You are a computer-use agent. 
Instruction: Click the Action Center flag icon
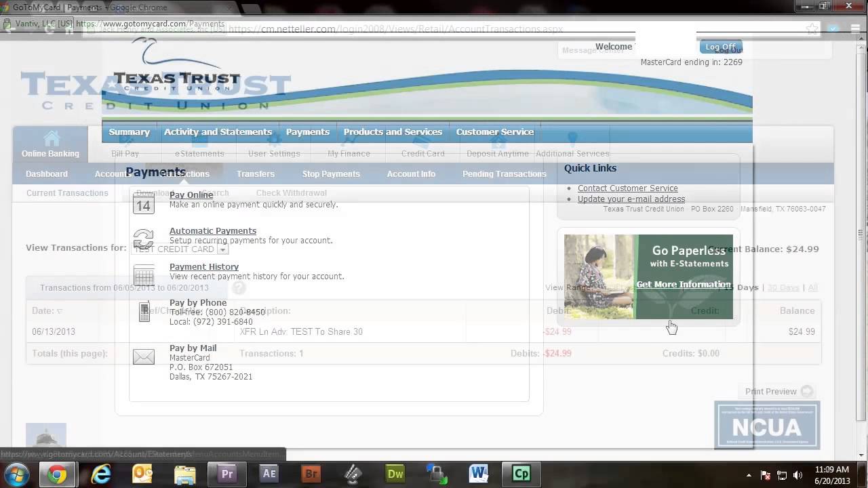766,475
